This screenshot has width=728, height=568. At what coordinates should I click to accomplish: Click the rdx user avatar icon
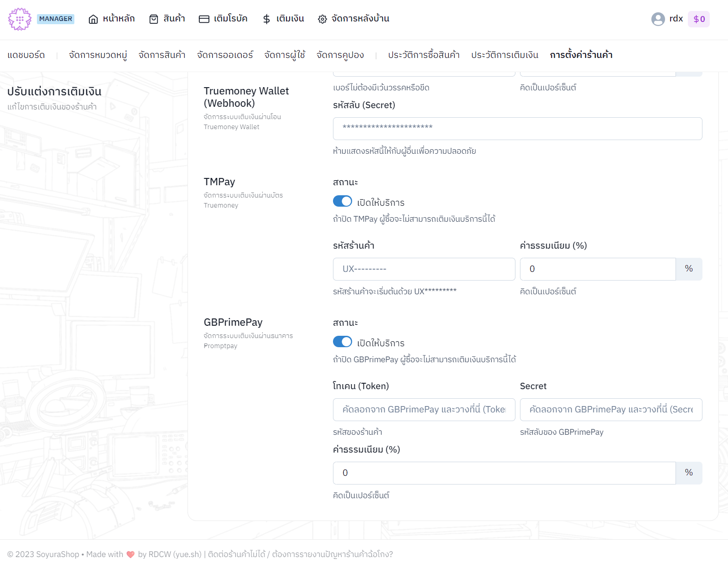(x=658, y=19)
